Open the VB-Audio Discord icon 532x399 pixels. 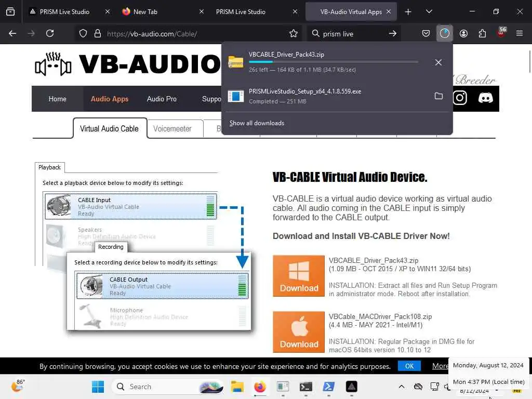pyautogui.click(x=486, y=98)
